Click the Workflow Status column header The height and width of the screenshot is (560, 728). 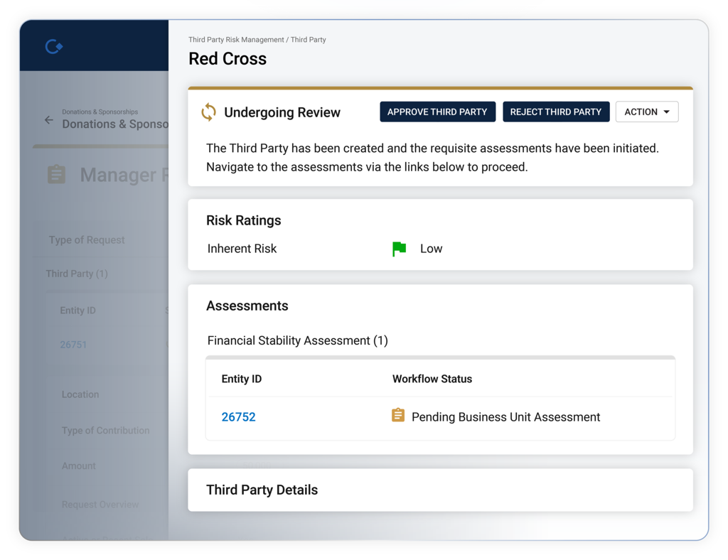pos(432,379)
